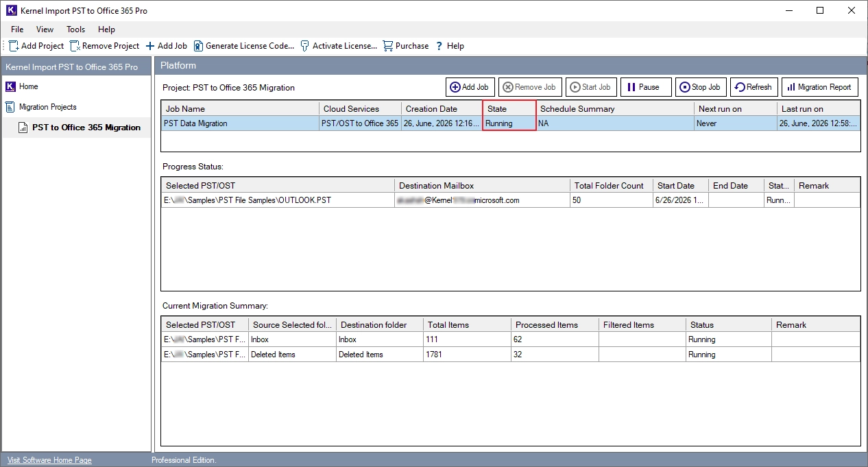Click the Generate License Code icon
This screenshot has width=868, height=467.
[198, 46]
